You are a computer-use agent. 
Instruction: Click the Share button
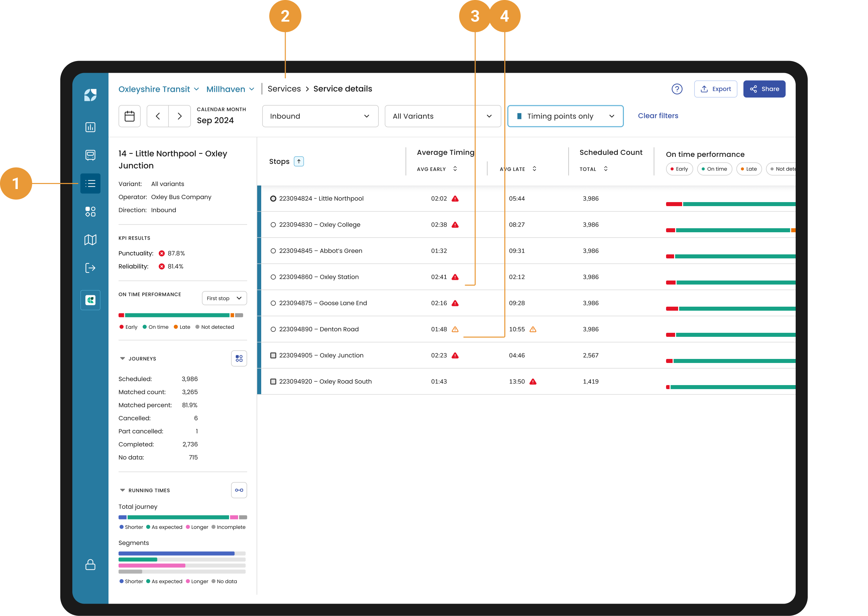(764, 89)
